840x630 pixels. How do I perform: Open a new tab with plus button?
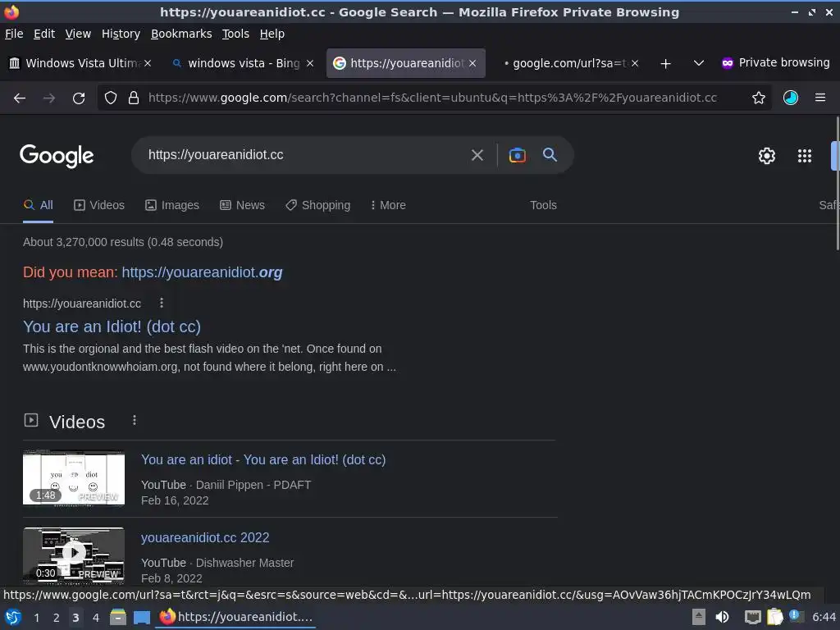tap(665, 64)
